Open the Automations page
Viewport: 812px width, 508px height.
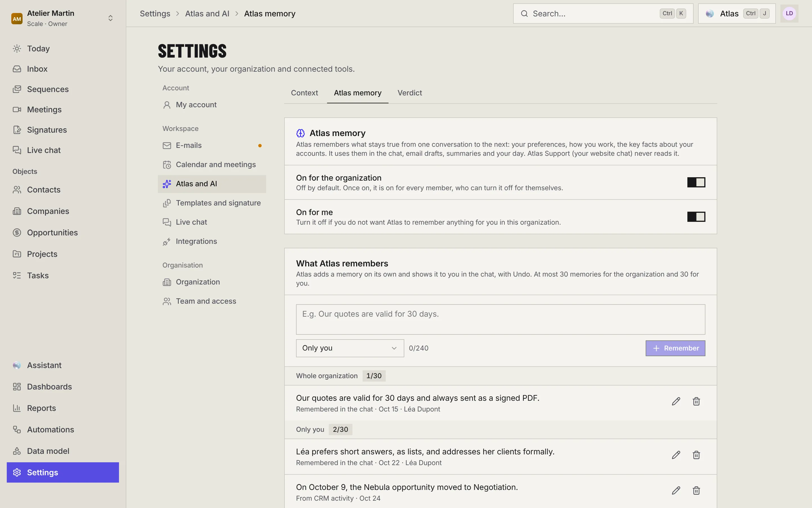coord(63,429)
